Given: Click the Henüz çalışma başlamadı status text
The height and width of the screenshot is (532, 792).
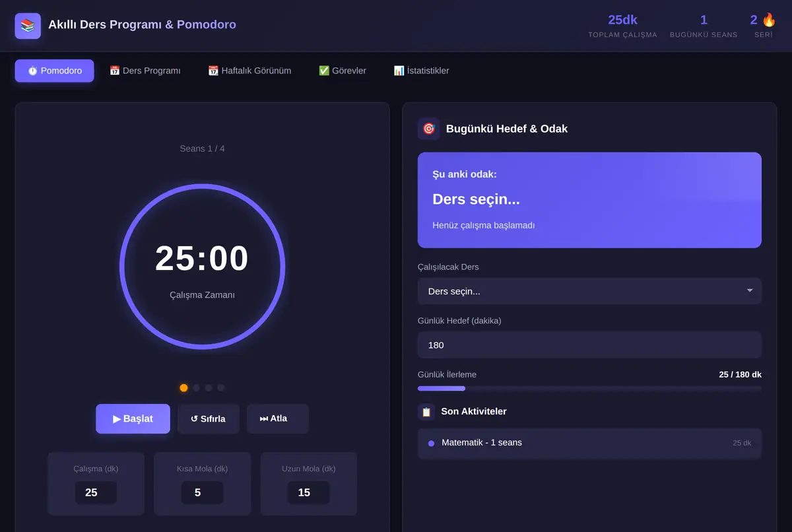Looking at the screenshot, I should 483,225.
